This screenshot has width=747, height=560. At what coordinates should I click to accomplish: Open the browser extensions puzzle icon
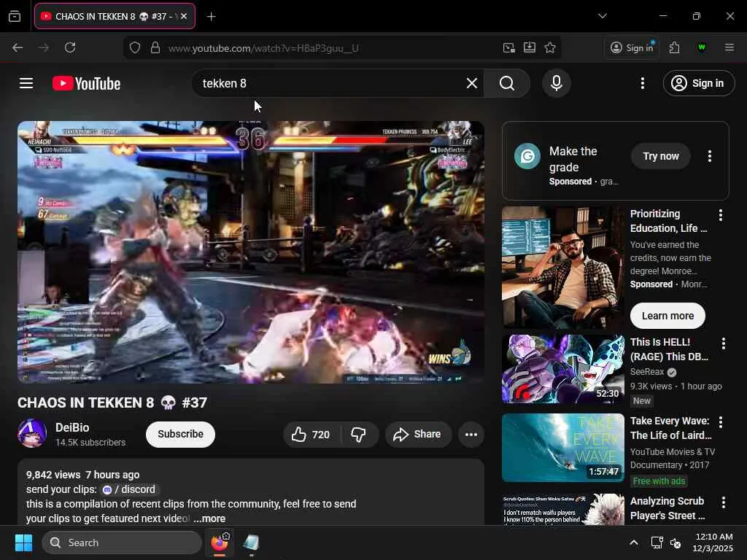[674, 47]
